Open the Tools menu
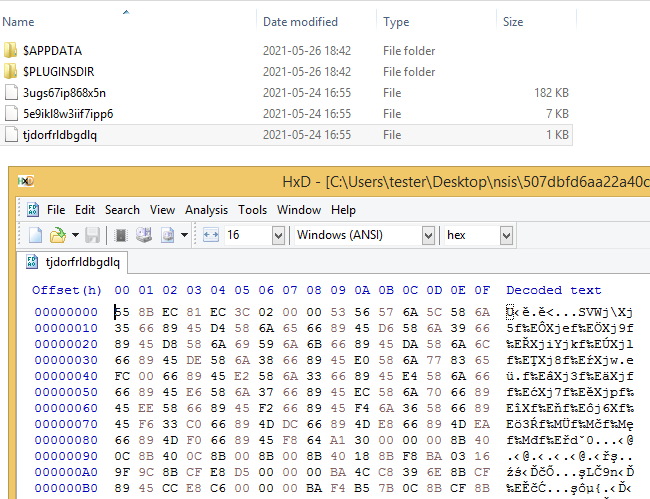The image size is (650, 499). pyautogui.click(x=252, y=210)
